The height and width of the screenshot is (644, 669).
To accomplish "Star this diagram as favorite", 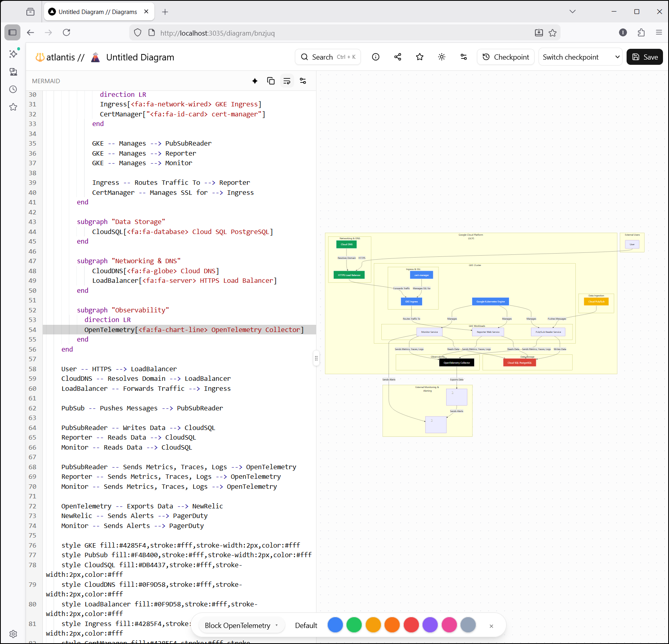I will [x=420, y=57].
